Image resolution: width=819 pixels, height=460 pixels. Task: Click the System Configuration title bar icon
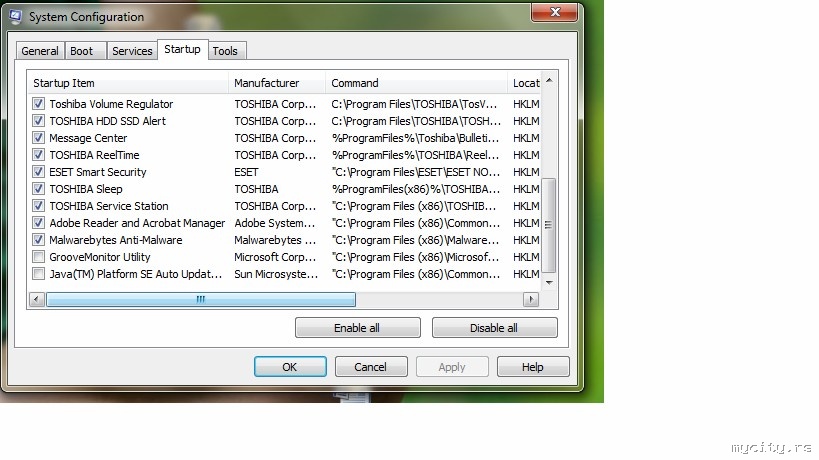click(16, 16)
